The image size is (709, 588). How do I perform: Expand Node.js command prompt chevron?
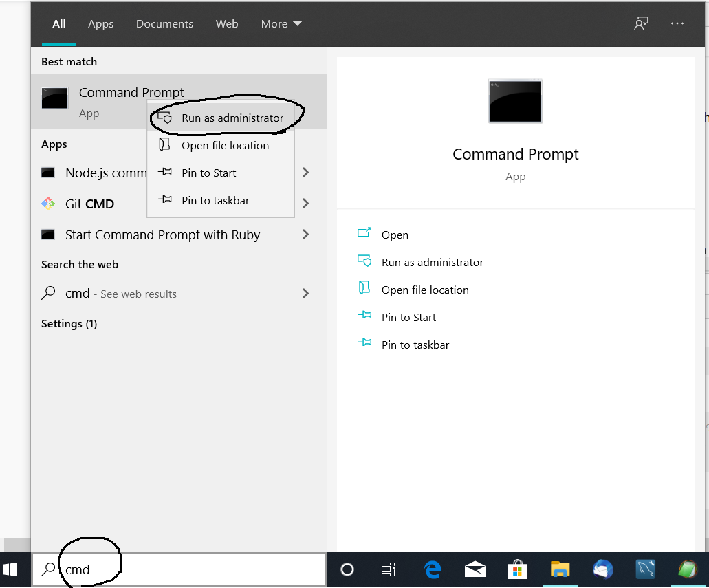click(306, 173)
